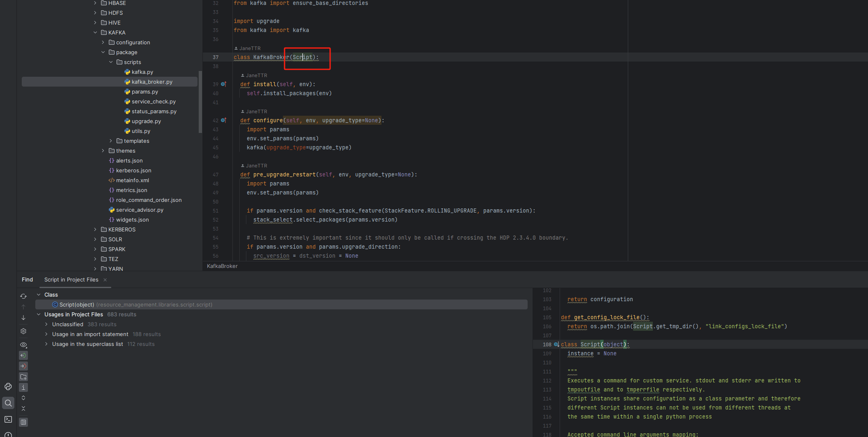The width and height of the screenshot is (868, 437).
Task: Open view options eye icon in Find panel
Action: coord(23,345)
